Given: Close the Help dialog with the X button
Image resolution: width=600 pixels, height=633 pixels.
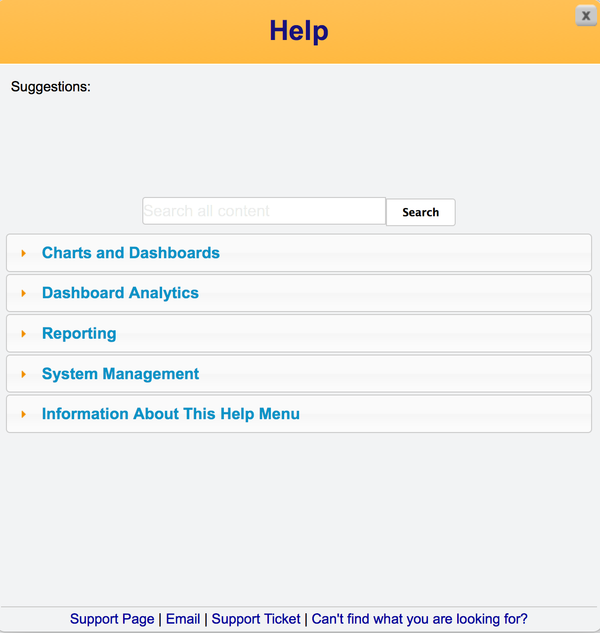Looking at the screenshot, I should [x=586, y=16].
